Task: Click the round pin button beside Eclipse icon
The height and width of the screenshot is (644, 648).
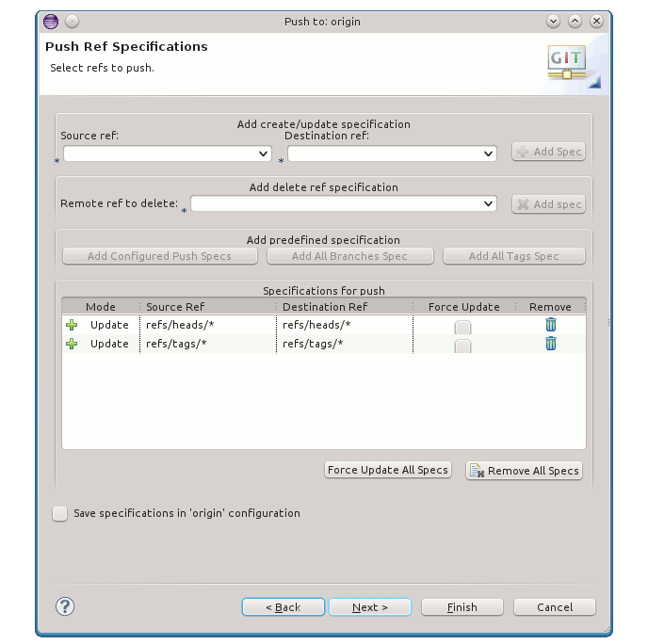Action: pos(72,21)
